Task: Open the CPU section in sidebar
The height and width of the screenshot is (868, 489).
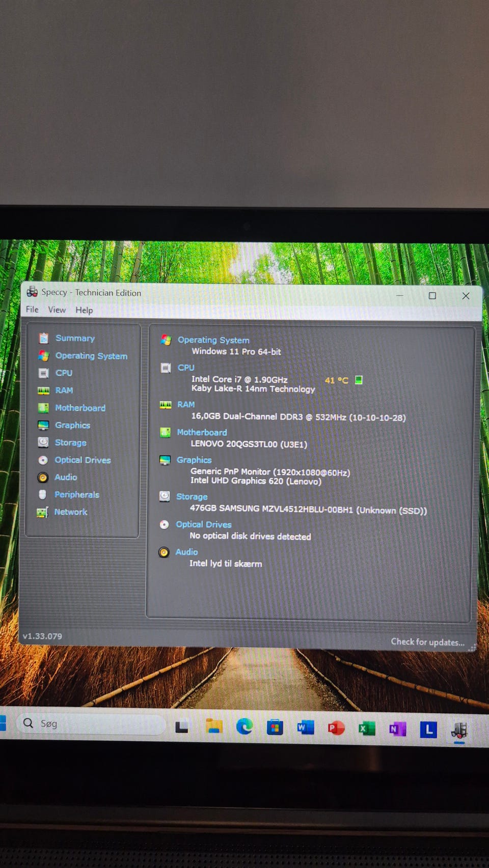Action: [64, 373]
